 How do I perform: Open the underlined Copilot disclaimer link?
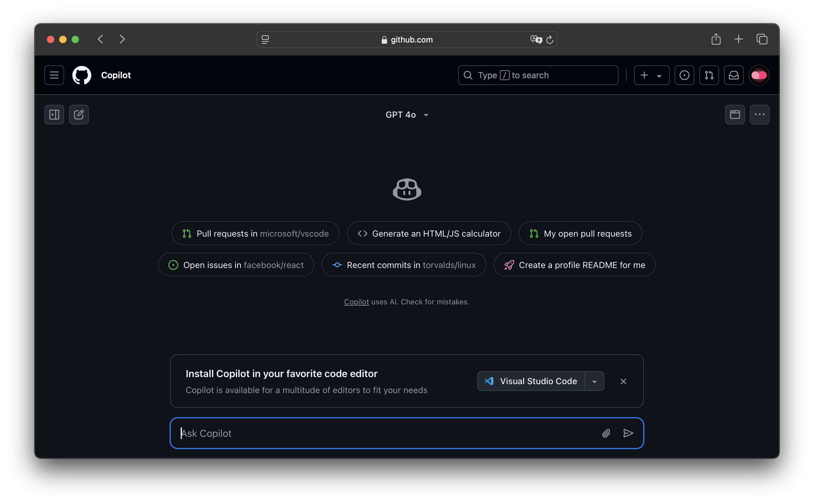pyautogui.click(x=356, y=302)
